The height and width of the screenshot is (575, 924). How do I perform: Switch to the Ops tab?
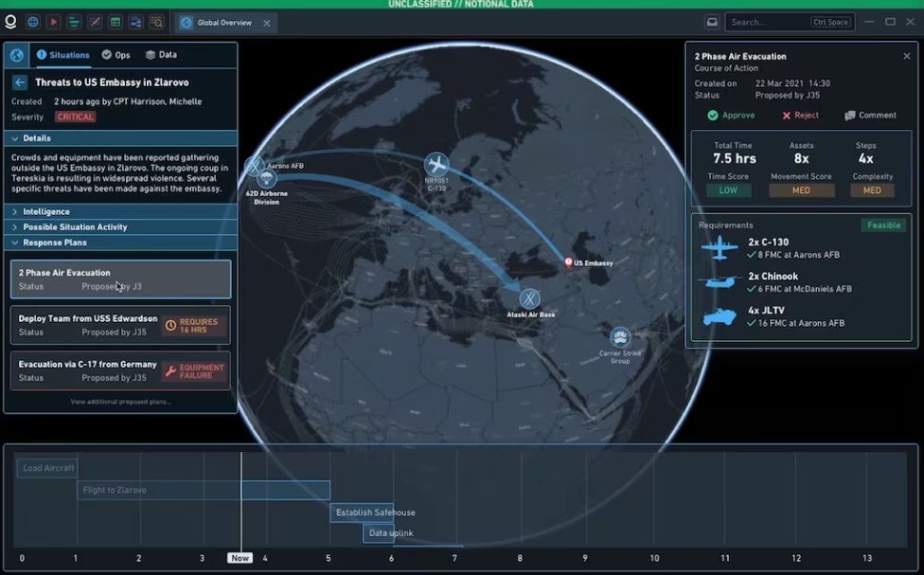click(x=115, y=55)
